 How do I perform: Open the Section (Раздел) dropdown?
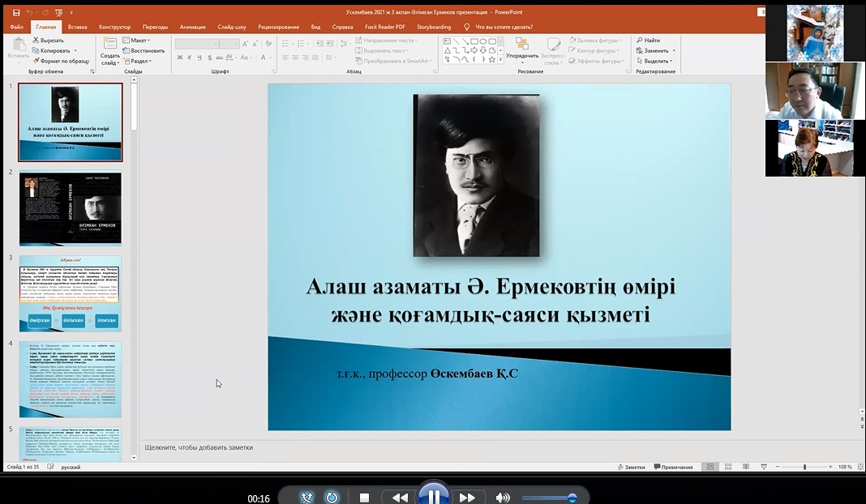(x=138, y=61)
